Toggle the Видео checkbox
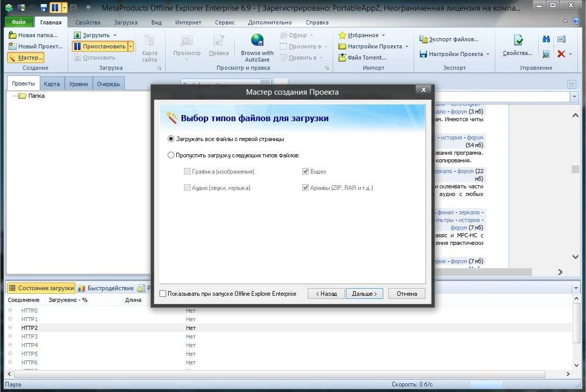 tap(305, 172)
